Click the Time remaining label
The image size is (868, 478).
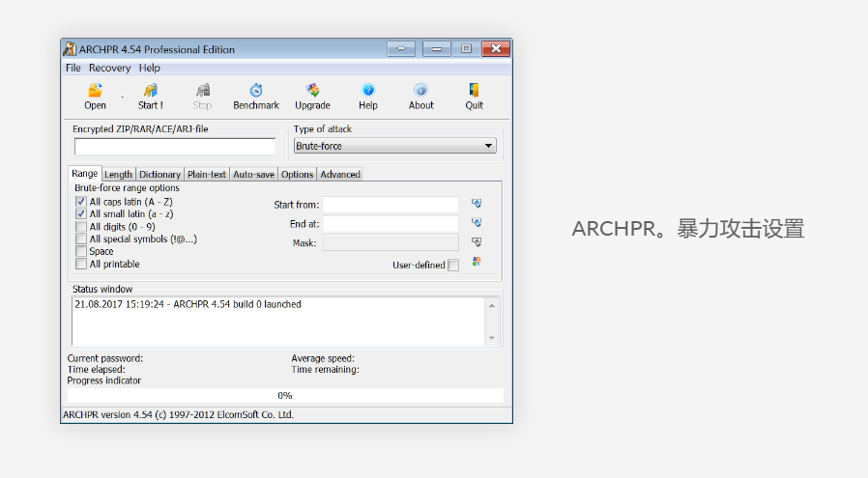pos(325,369)
